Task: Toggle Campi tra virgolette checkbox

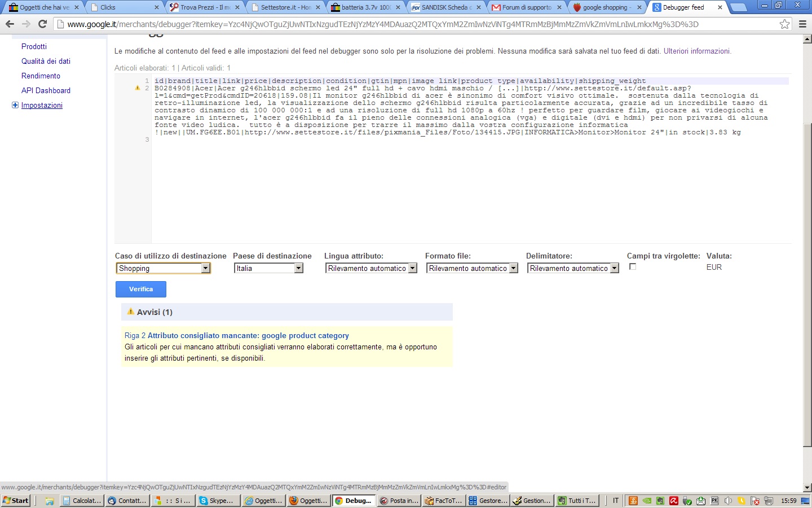Action: point(633,267)
